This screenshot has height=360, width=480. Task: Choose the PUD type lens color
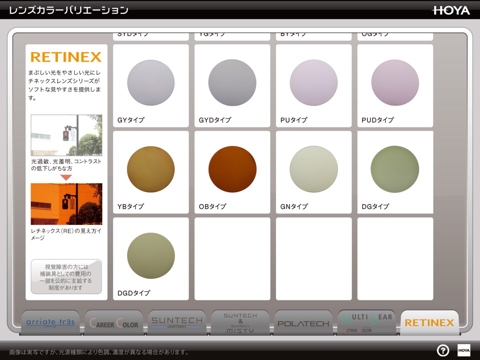(395, 86)
